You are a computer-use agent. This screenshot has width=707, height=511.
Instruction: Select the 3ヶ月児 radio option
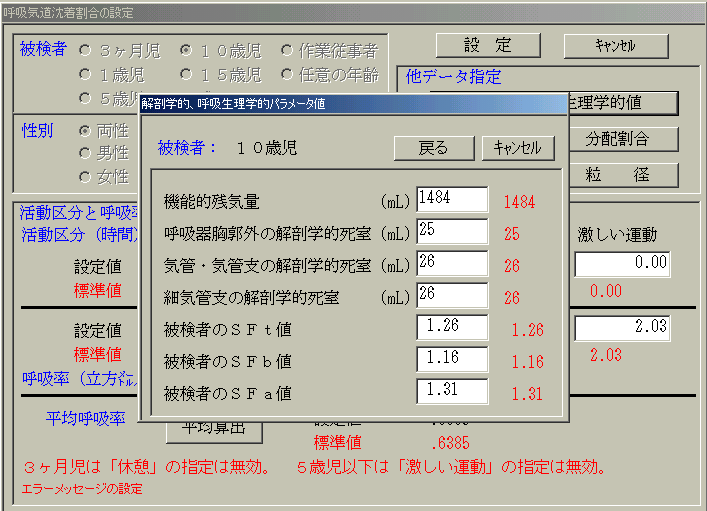tap(86, 49)
